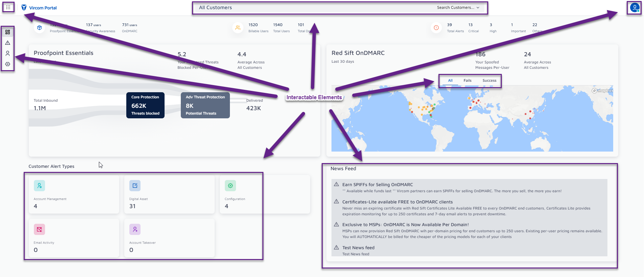Open Certificates-Lite available FREE headline

click(398, 202)
